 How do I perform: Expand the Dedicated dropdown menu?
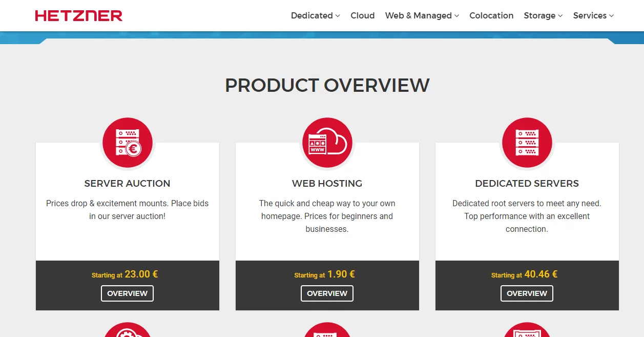[x=315, y=16]
